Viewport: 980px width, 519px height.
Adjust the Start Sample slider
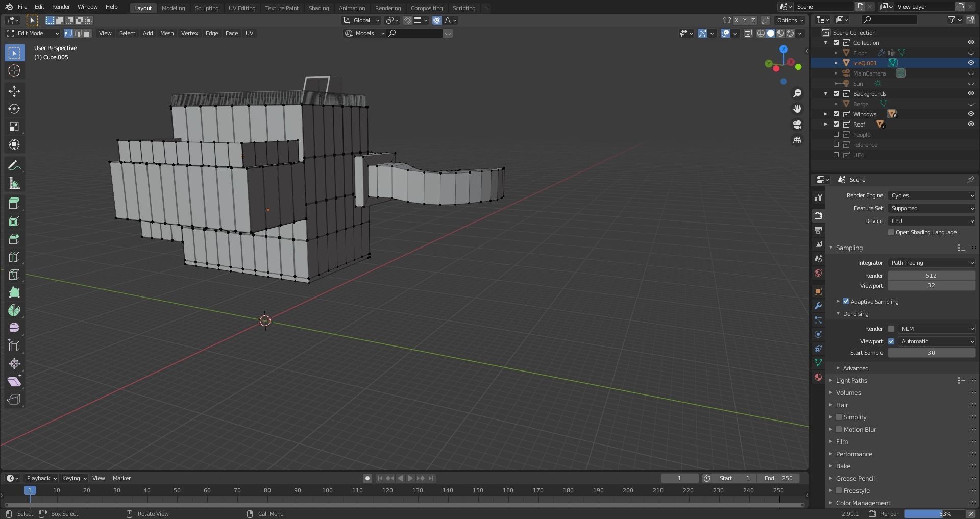coord(932,353)
